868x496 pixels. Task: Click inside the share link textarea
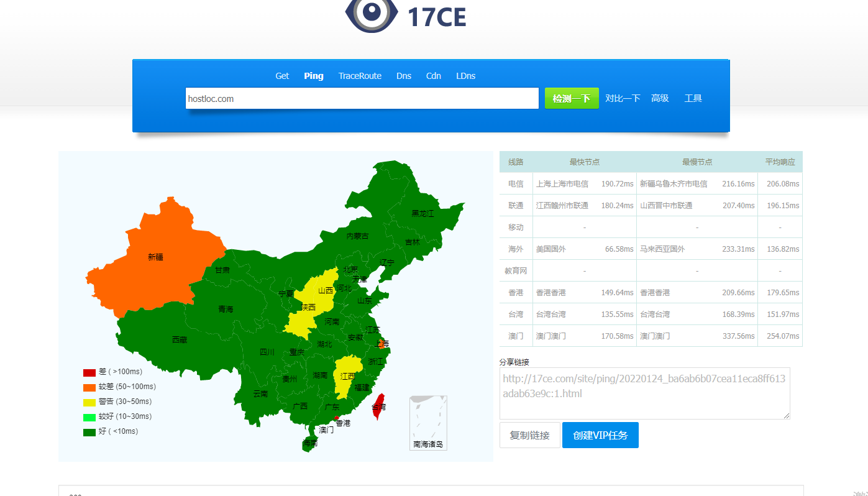pos(645,393)
